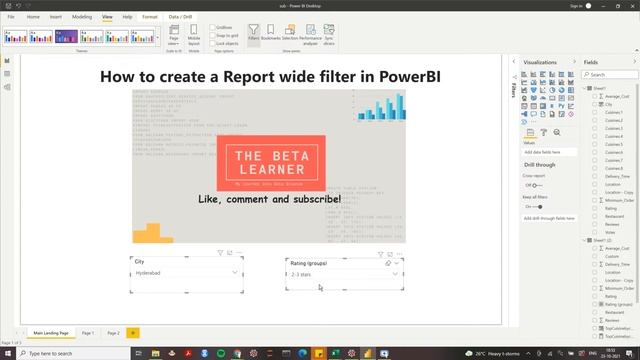Switch to Model view in left sidebar
The height and width of the screenshot is (360, 640).
pyautogui.click(x=7, y=87)
